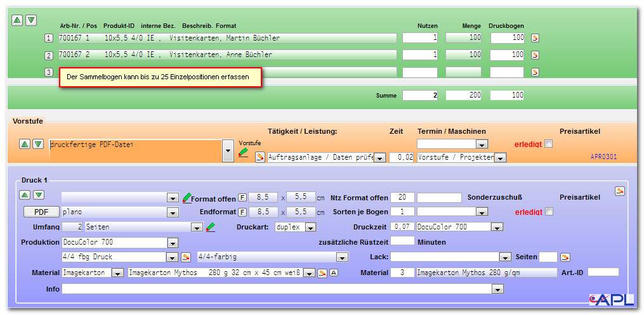Click the F button next to Format offen
Viewport: 644px width, 315px height.
[x=242, y=198]
